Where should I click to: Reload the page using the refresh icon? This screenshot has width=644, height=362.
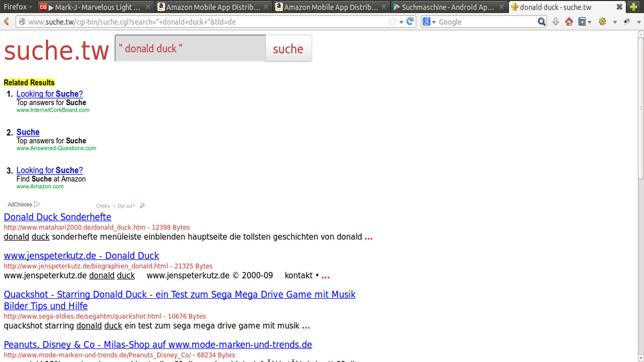410,22
